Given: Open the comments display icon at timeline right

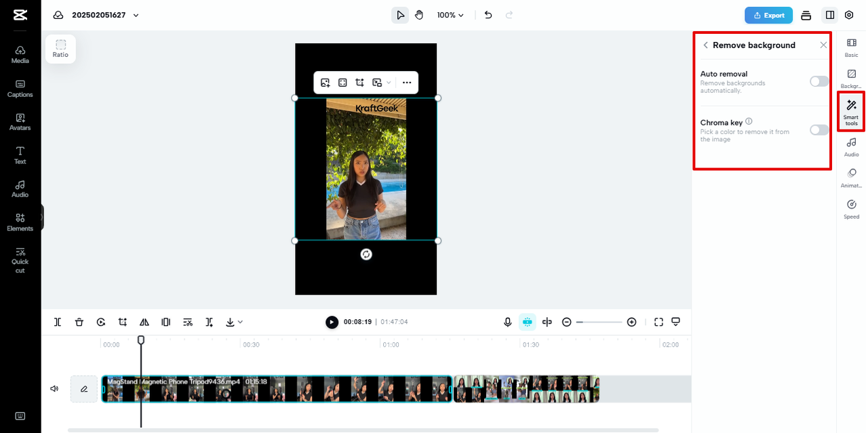Looking at the screenshot, I should (x=675, y=322).
